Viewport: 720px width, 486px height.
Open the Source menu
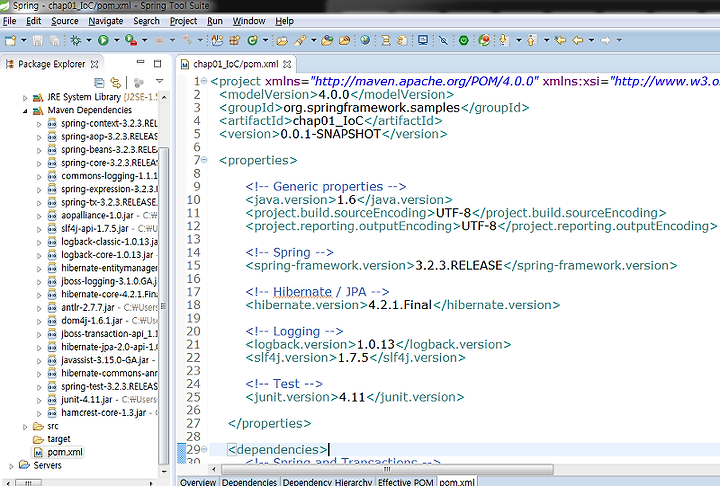click(65, 21)
